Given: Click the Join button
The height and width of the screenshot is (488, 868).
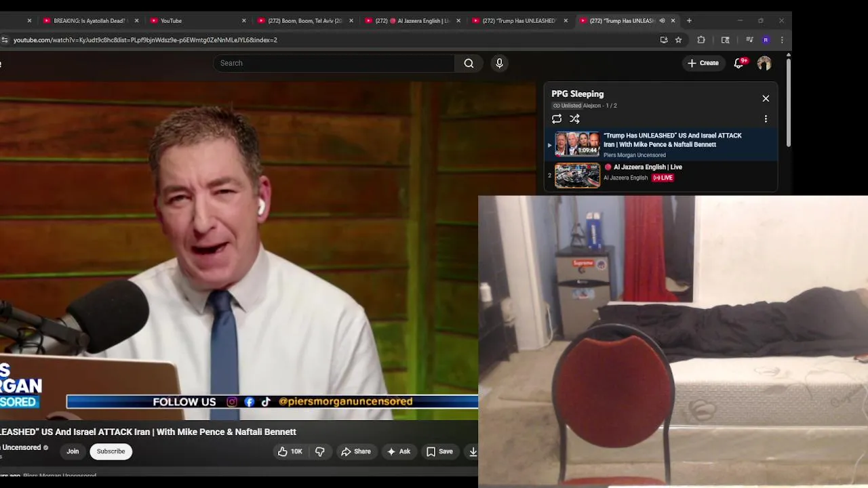Looking at the screenshot, I should click(x=73, y=451).
